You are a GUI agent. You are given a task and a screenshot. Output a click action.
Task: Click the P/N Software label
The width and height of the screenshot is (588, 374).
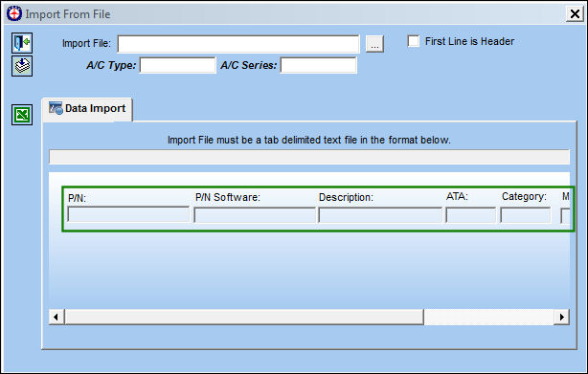click(228, 197)
